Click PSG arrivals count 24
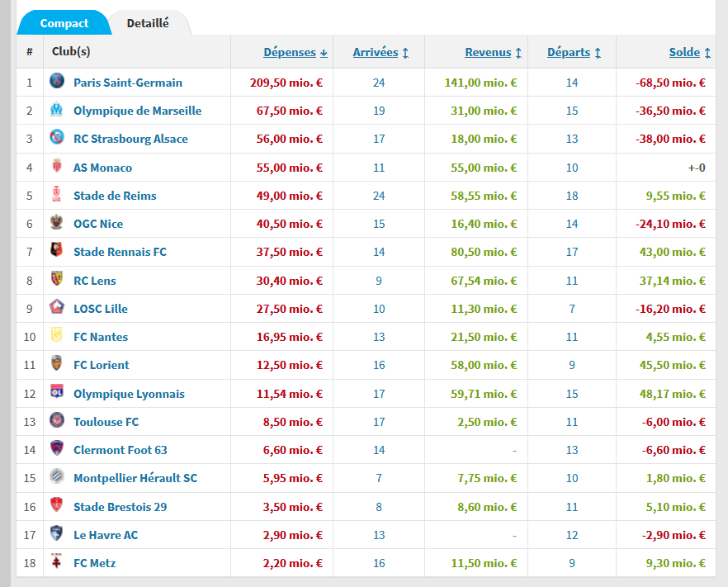This screenshot has width=728, height=587. click(x=379, y=83)
